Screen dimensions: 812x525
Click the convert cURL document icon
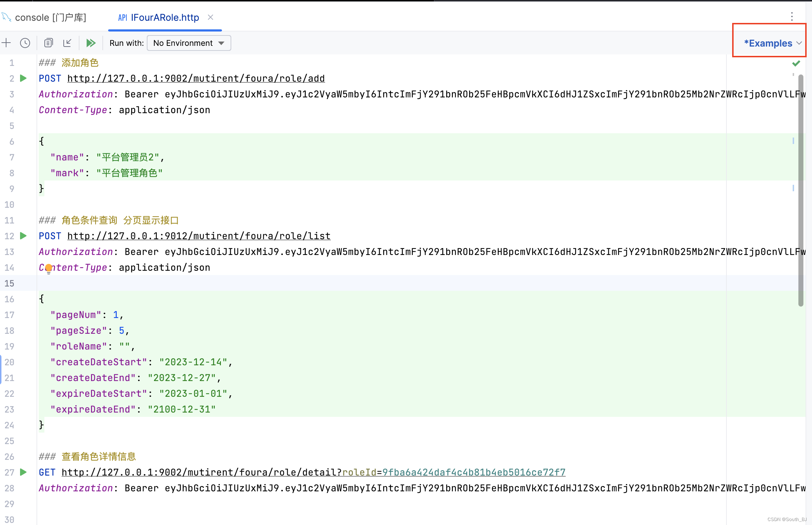[x=48, y=43]
